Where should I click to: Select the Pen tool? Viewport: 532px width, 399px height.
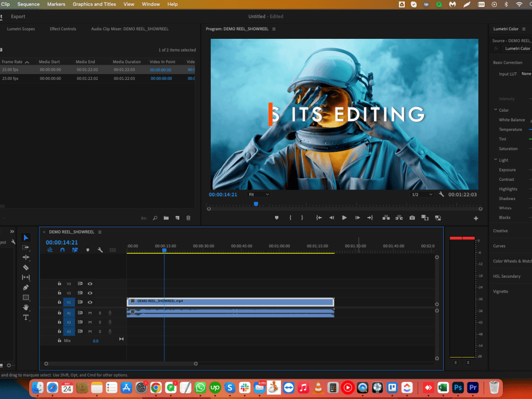(26, 287)
